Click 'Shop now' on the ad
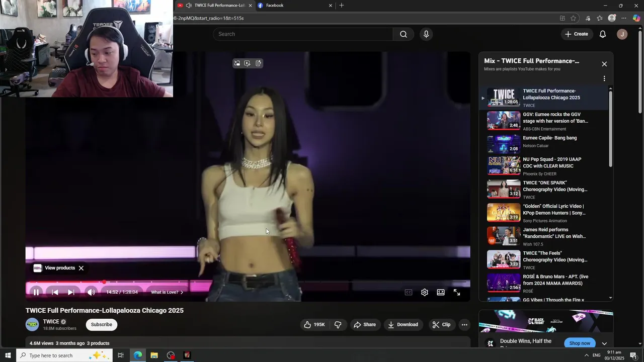The width and height of the screenshot is (644, 362). click(580, 343)
